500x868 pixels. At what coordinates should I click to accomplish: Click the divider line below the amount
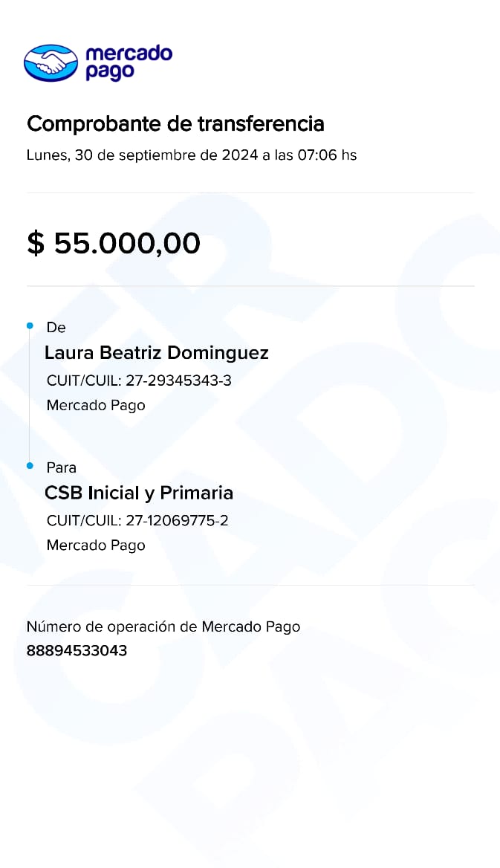pos(250,286)
